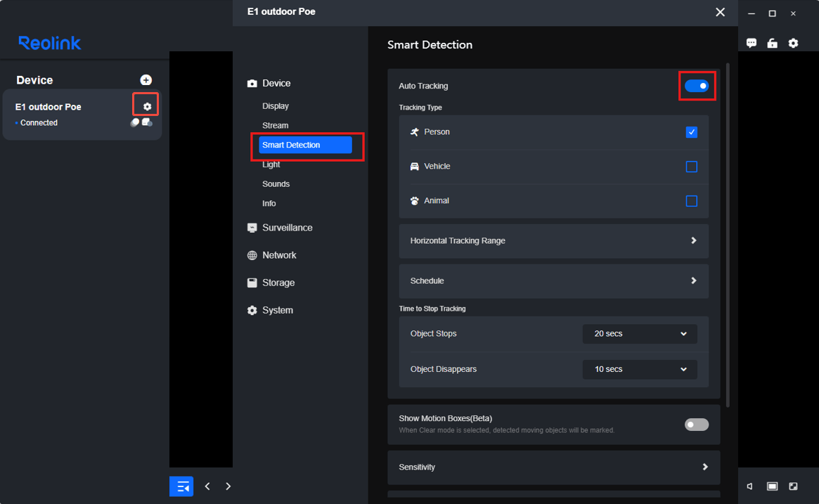Click the System gear icon
The width and height of the screenshot is (819, 504).
252,310
